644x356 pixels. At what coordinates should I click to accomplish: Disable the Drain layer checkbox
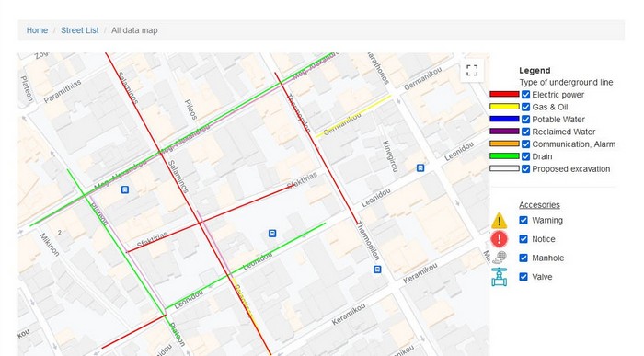tap(525, 156)
